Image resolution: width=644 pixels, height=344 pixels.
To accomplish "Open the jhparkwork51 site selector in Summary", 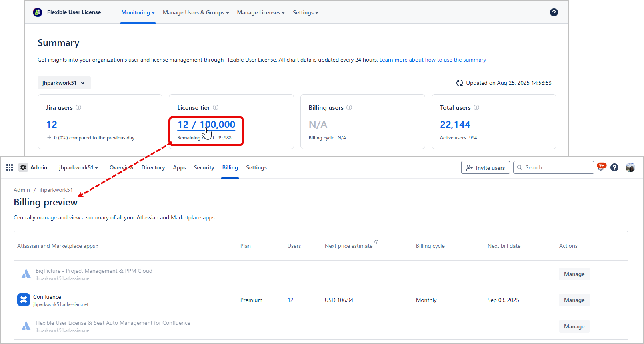I will 64,83.
